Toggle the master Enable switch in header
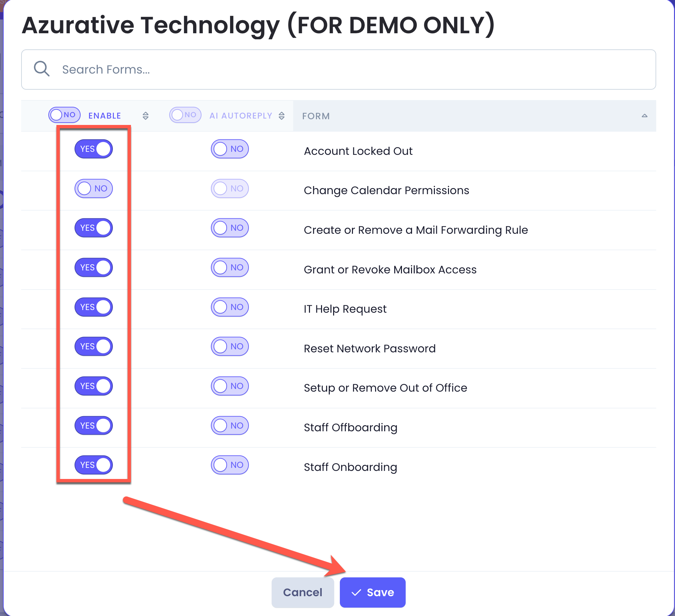The height and width of the screenshot is (616, 675). [64, 115]
